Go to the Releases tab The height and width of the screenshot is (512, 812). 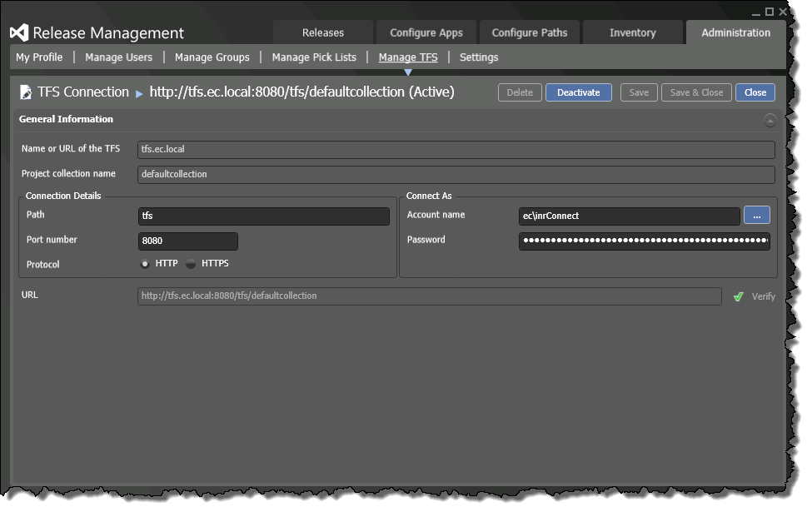click(323, 33)
